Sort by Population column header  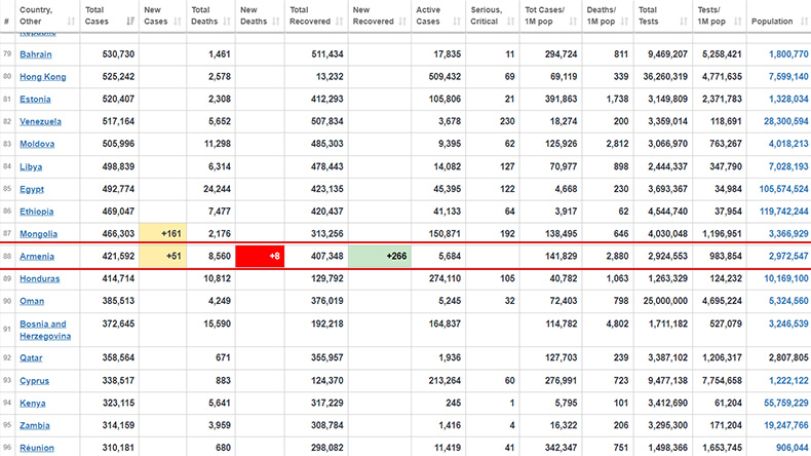778,16
